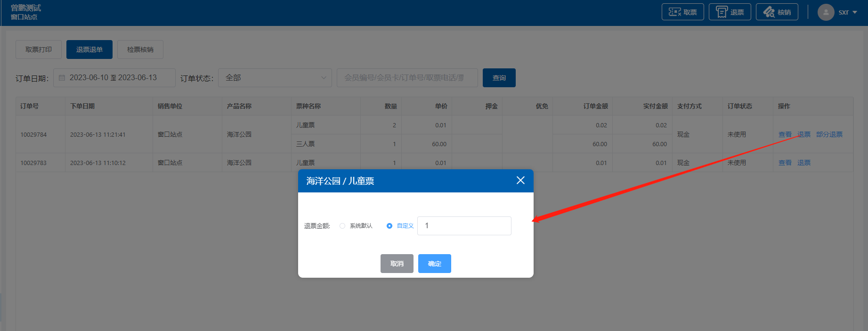Click the calendar icon in date field

[62, 78]
